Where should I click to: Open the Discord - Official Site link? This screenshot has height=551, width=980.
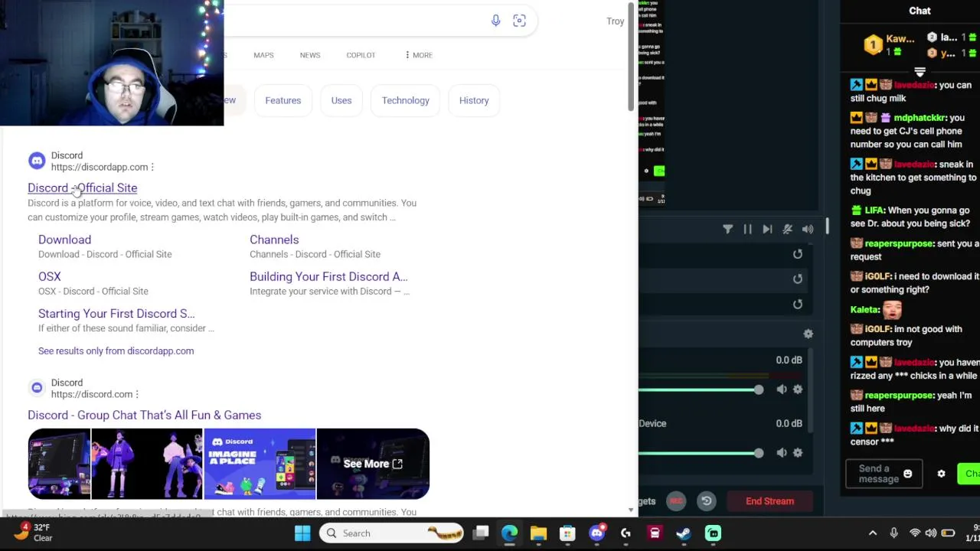[83, 187]
